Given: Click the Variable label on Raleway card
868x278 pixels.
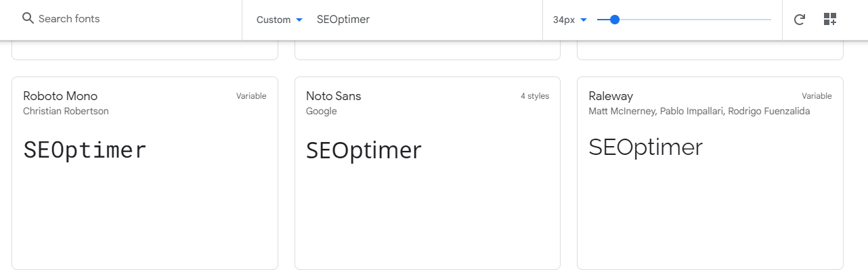Looking at the screenshot, I should click(817, 96).
